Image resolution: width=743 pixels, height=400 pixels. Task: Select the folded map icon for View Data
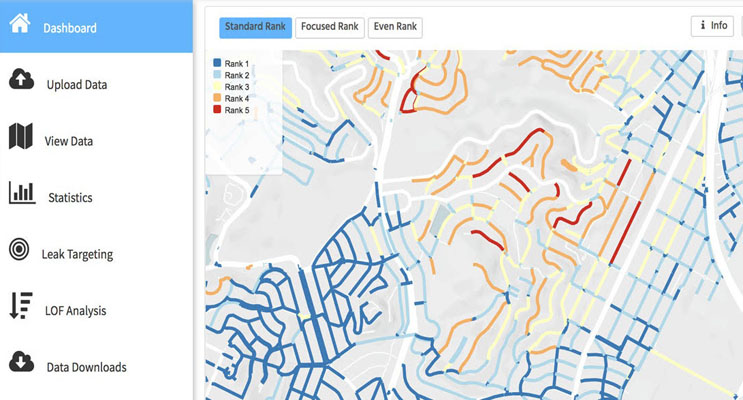tap(20, 137)
